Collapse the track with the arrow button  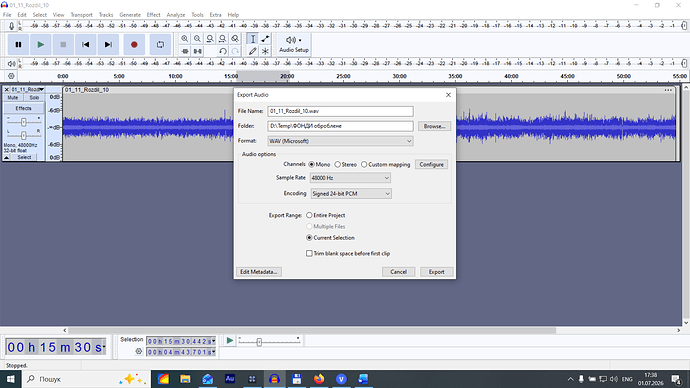[7, 157]
